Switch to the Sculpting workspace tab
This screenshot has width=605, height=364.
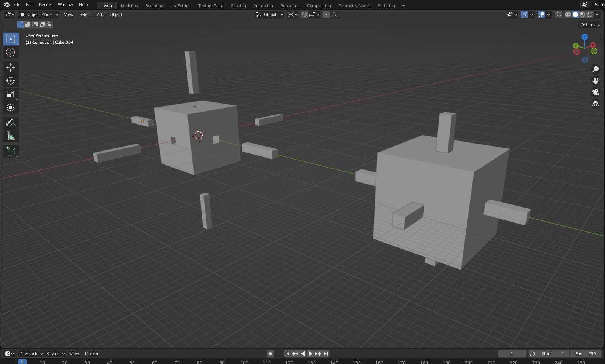pos(154,6)
